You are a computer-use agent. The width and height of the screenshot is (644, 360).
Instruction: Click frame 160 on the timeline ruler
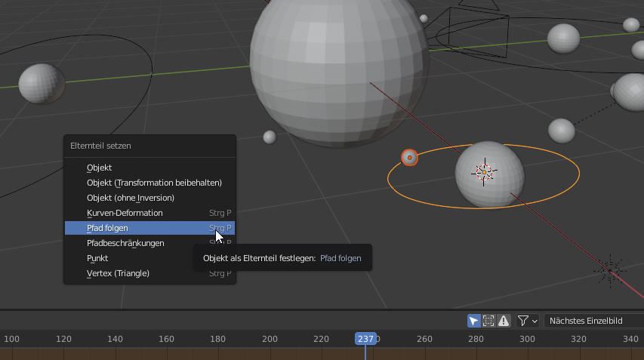pyautogui.click(x=166, y=339)
